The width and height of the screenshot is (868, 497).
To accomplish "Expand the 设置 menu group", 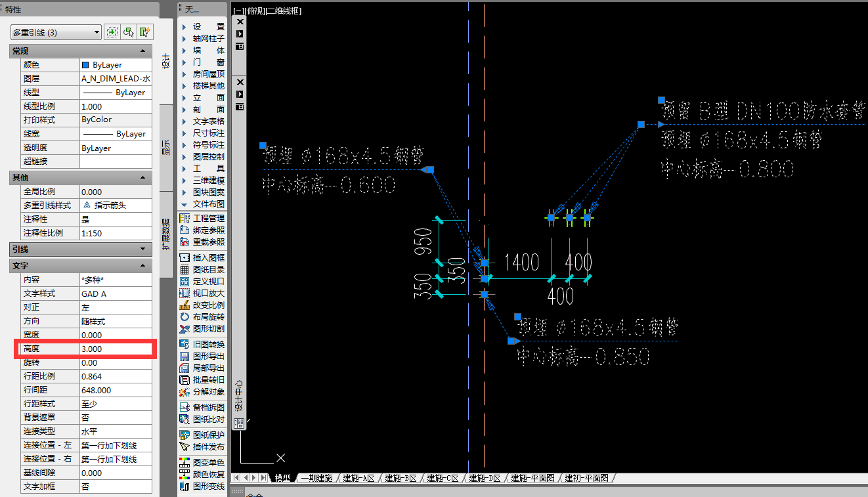I will point(202,27).
